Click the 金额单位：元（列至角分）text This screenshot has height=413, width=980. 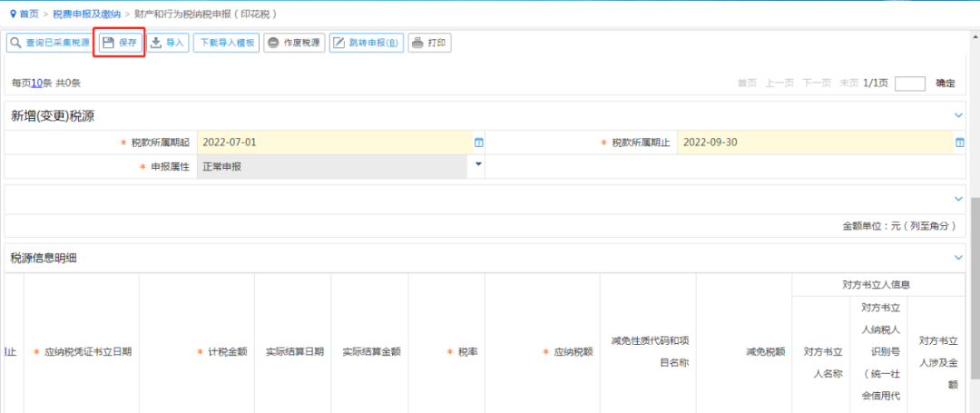pos(898,226)
